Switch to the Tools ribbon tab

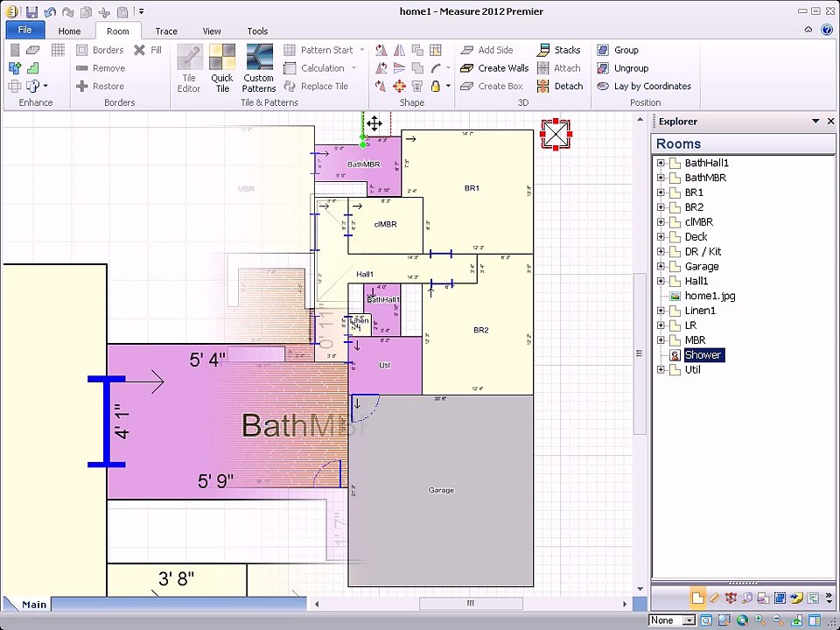[x=257, y=31]
